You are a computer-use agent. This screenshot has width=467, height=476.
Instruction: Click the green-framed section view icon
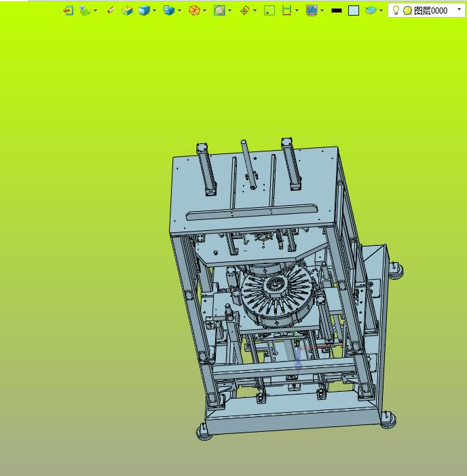tap(219, 11)
